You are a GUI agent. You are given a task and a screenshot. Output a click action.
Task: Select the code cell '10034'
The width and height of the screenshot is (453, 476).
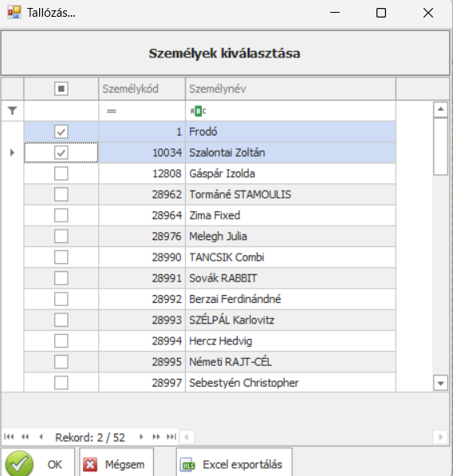point(142,153)
